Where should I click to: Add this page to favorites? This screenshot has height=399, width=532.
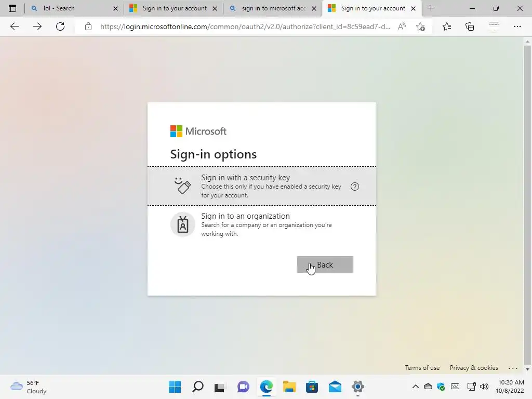pyautogui.click(x=420, y=26)
